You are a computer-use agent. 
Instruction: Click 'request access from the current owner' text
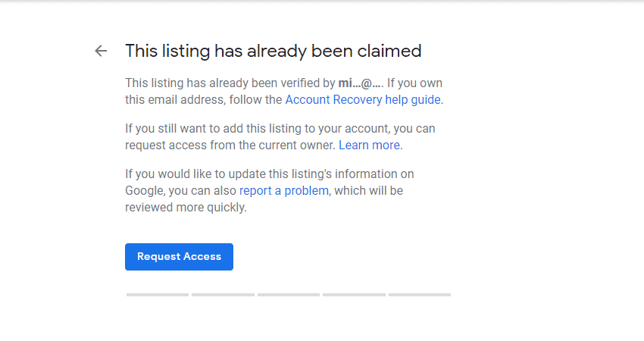tap(230, 145)
